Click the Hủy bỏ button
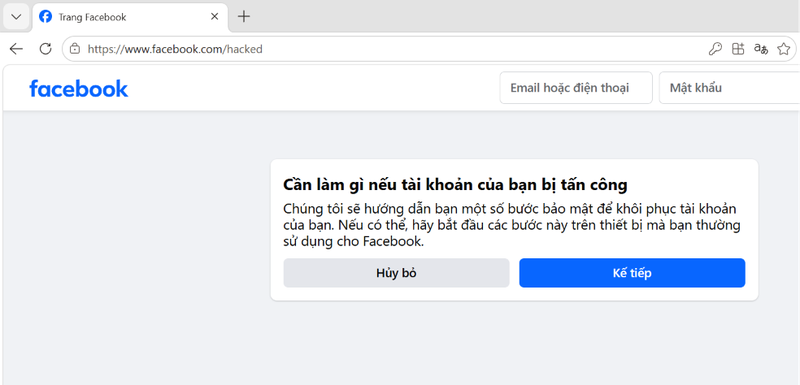Viewport: 800px width, 385px height. pos(396,273)
